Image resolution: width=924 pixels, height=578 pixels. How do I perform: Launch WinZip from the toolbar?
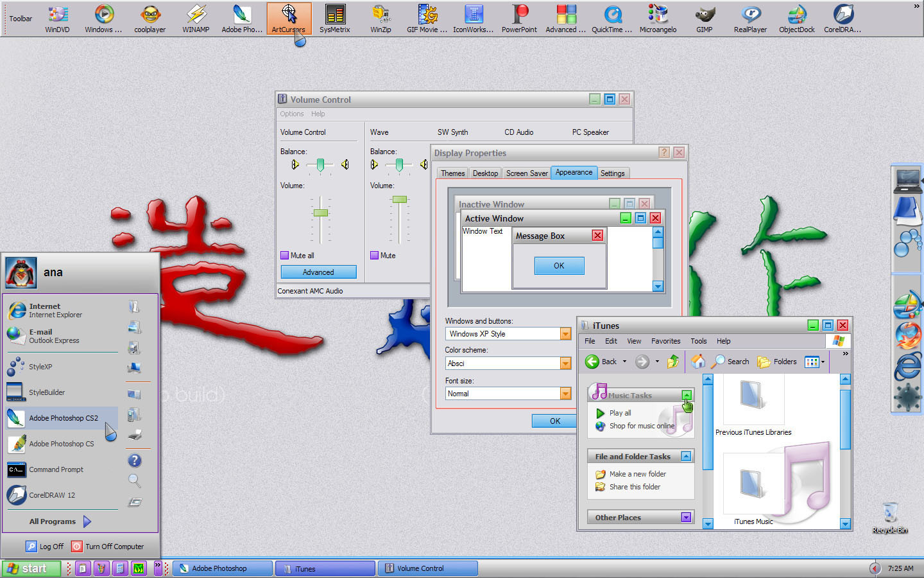click(x=381, y=19)
